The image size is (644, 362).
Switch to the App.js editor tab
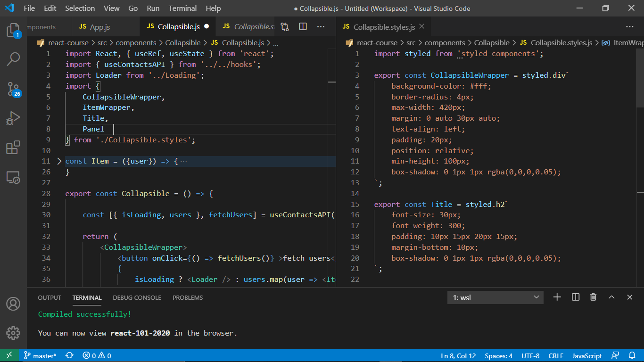pos(99,27)
